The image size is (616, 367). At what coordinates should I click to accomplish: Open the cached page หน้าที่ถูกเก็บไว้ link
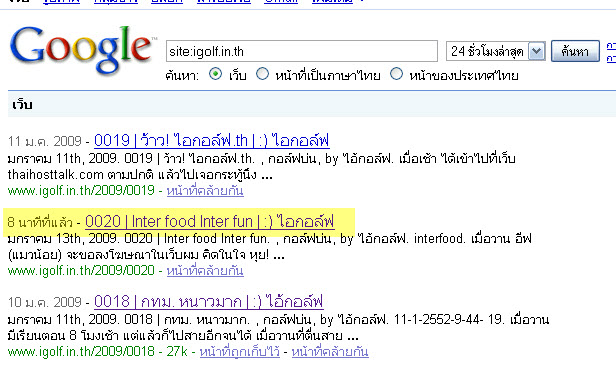pos(240,352)
